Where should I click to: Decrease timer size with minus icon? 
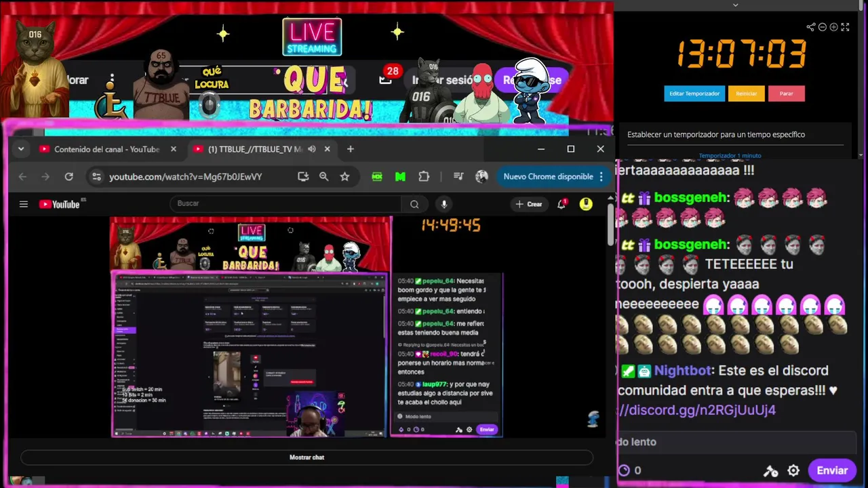click(x=822, y=27)
